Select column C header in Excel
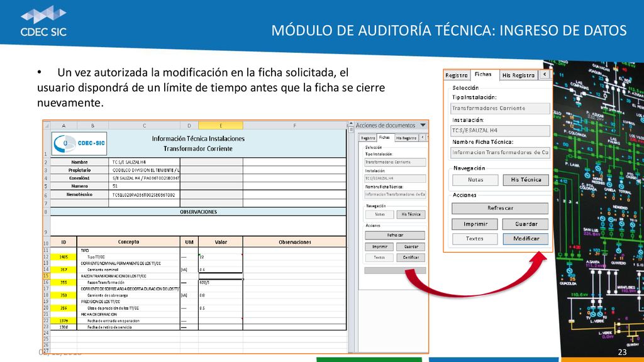644x362 pixels. pyautogui.click(x=144, y=126)
